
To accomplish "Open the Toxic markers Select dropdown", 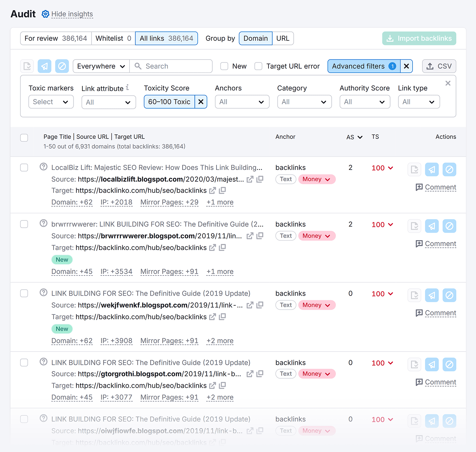I will (x=51, y=102).
